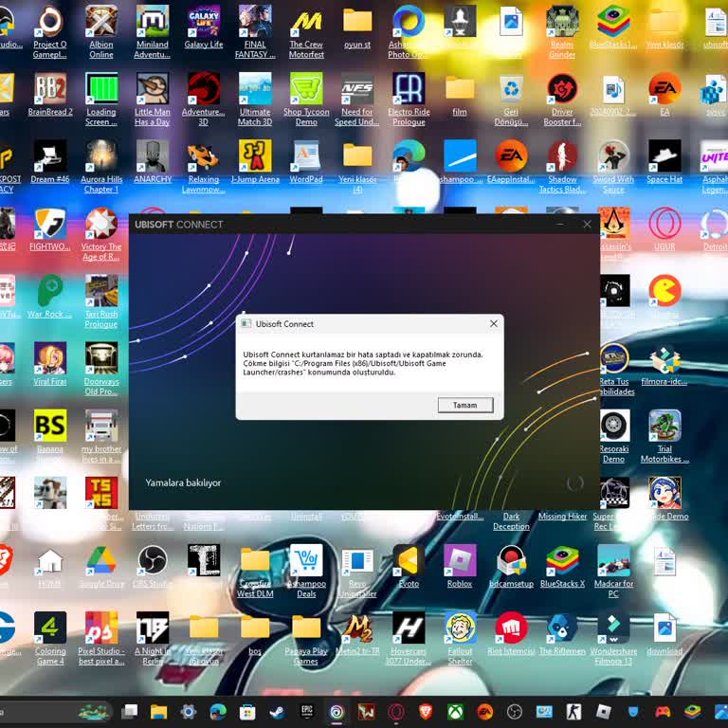Screen dimensions: 728x728
Task: Open Riot İstemcisi shortcut
Action: click(x=511, y=634)
